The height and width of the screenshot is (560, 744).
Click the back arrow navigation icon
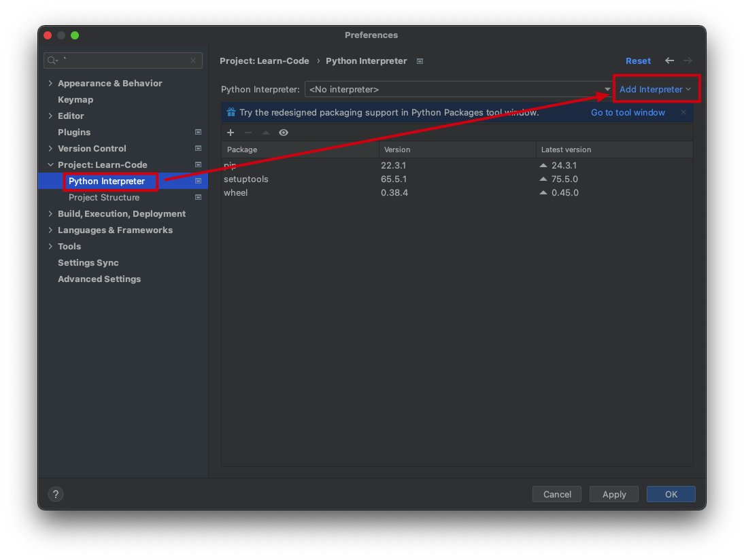669,60
